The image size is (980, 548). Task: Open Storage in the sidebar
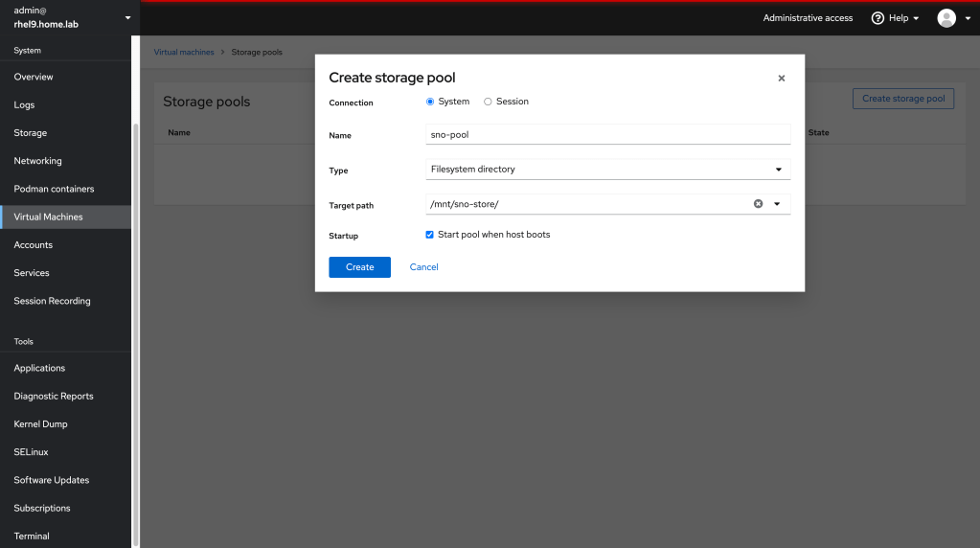pos(31,133)
